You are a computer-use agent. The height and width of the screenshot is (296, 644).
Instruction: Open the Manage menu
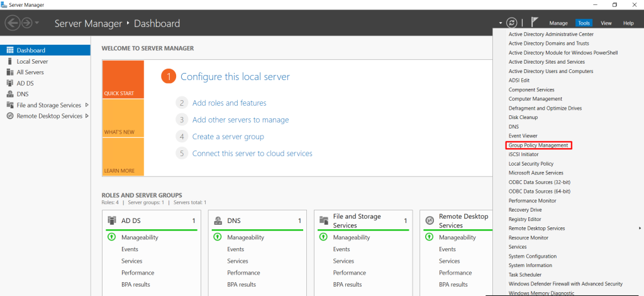[x=558, y=23]
